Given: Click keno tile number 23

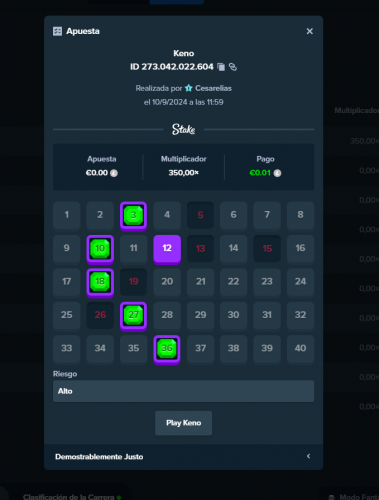Looking at the screenshot, I should click(x=267, y=282).
